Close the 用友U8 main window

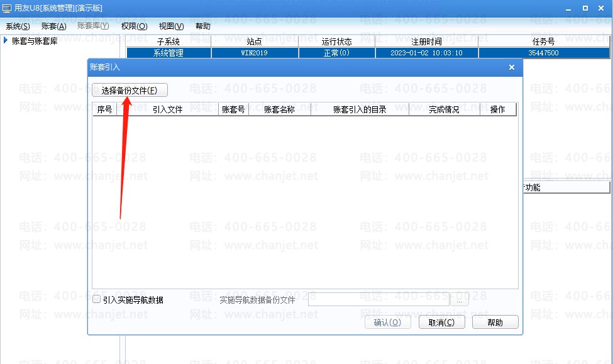(601, 8)
